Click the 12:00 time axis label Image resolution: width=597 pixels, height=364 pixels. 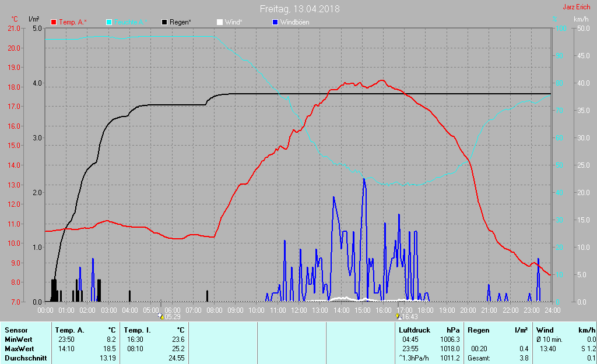(x=298, y=310)
